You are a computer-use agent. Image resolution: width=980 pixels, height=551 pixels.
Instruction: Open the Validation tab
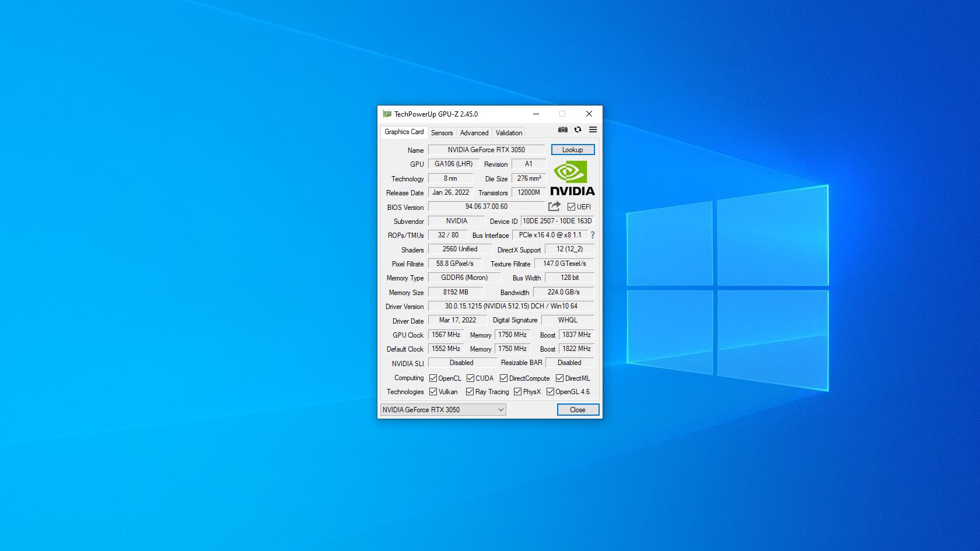[x=509, y=133]
